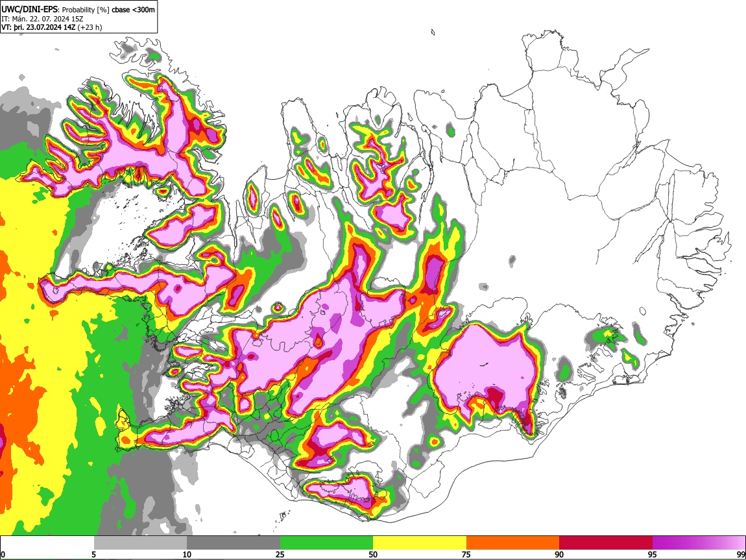
Task: Click the 'cbase <300m' label
Action: tap(133, 10)
